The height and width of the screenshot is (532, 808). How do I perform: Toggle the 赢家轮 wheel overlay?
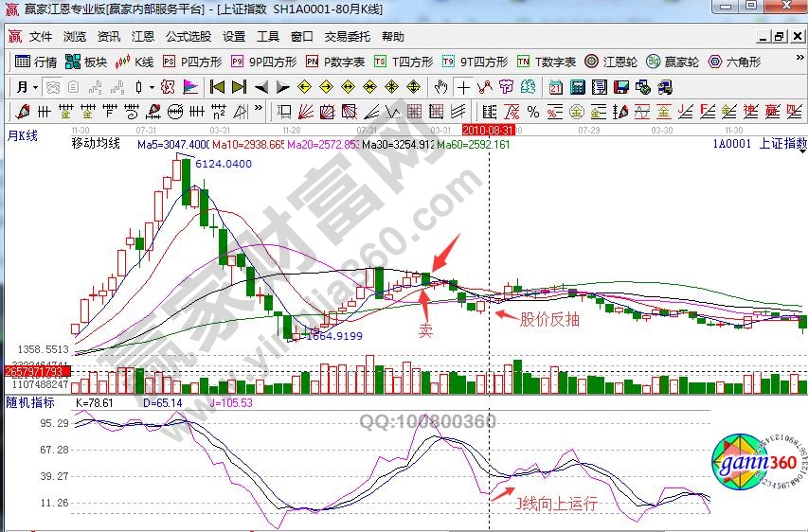coord(673,62)
